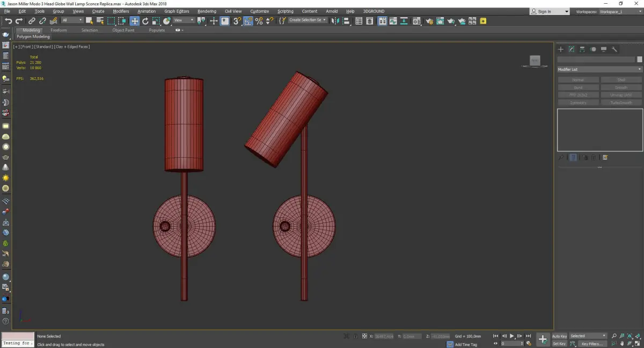Switch to the Object Paint ribbon tab
The width and height of the screenshot is (644, 348).
(x=123, y=30)
